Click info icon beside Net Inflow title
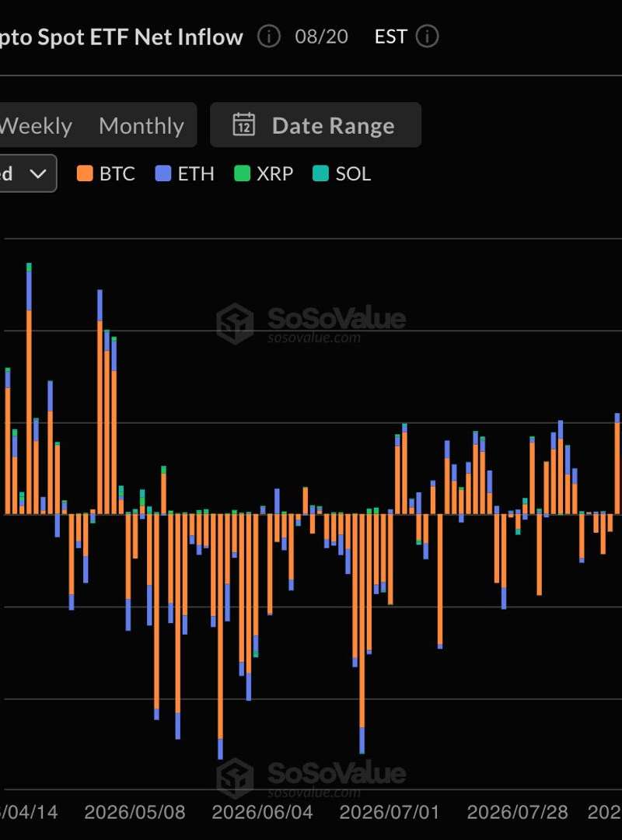The height and width of the screenshot is (840, 622). tap(268, 37)
